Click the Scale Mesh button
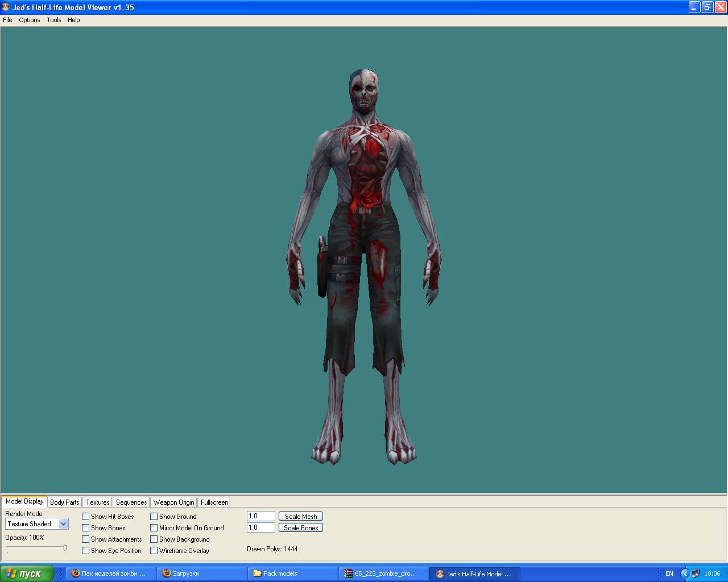728x582 pixels. pos(301,517)
